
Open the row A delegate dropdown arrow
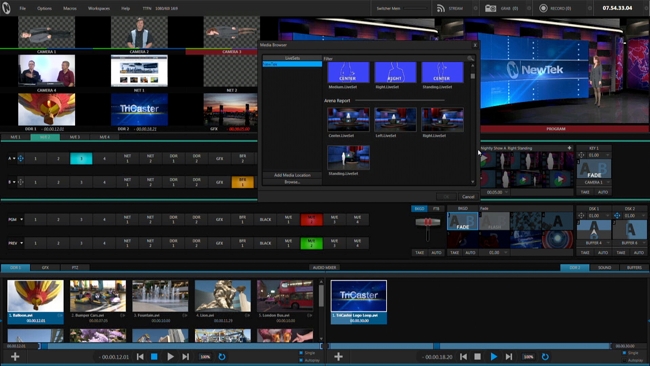(14, 158)
